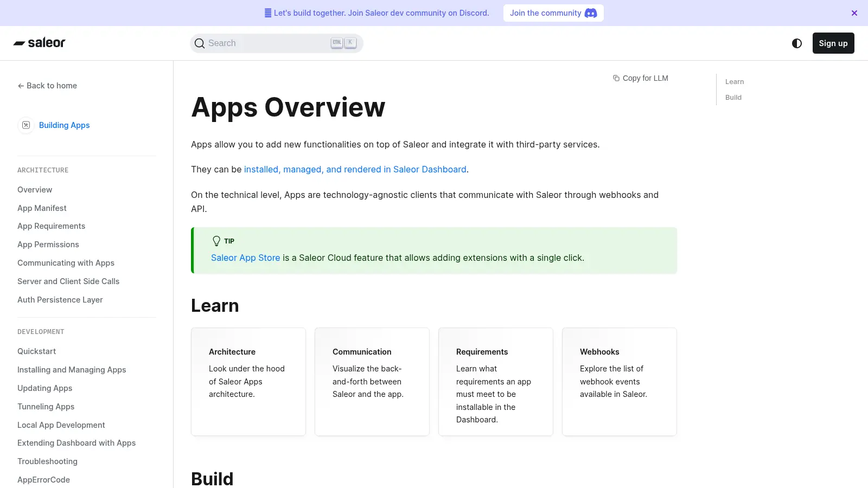Open the Sign up page
Viewport: 868px width, 488px height.
[x=833, y=43]
